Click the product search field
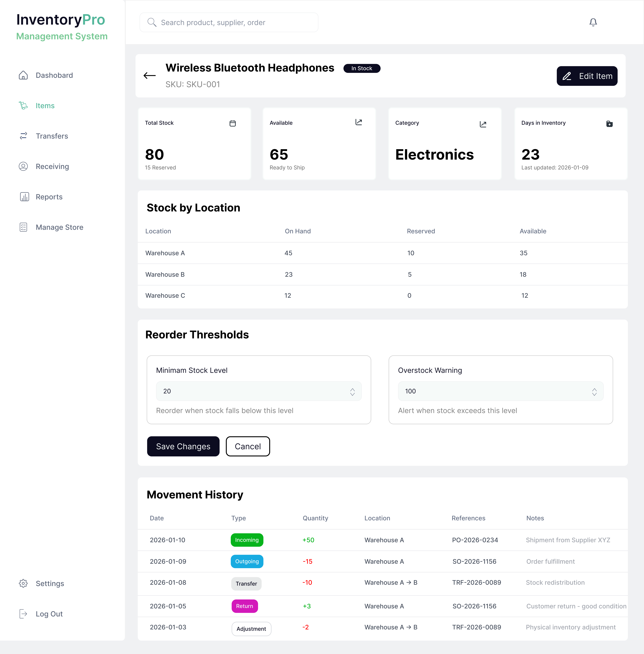 pos(229,22)
